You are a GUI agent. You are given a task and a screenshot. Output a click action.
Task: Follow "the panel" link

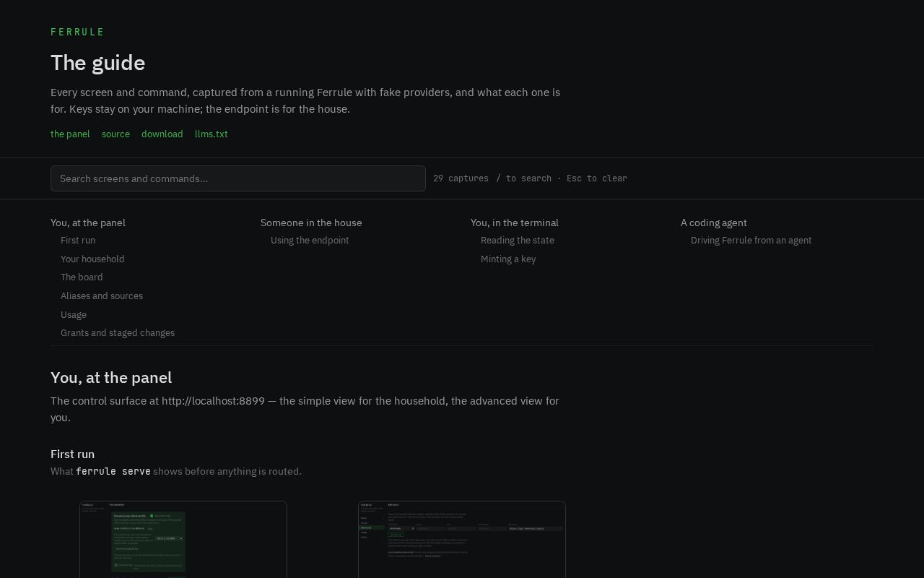(70, 134)
